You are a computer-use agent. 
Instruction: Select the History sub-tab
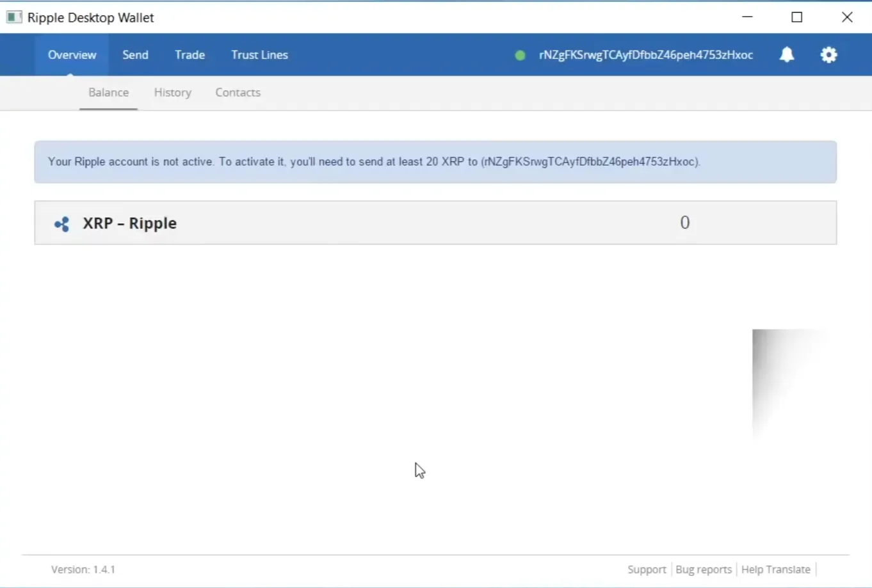coord(173,93)
